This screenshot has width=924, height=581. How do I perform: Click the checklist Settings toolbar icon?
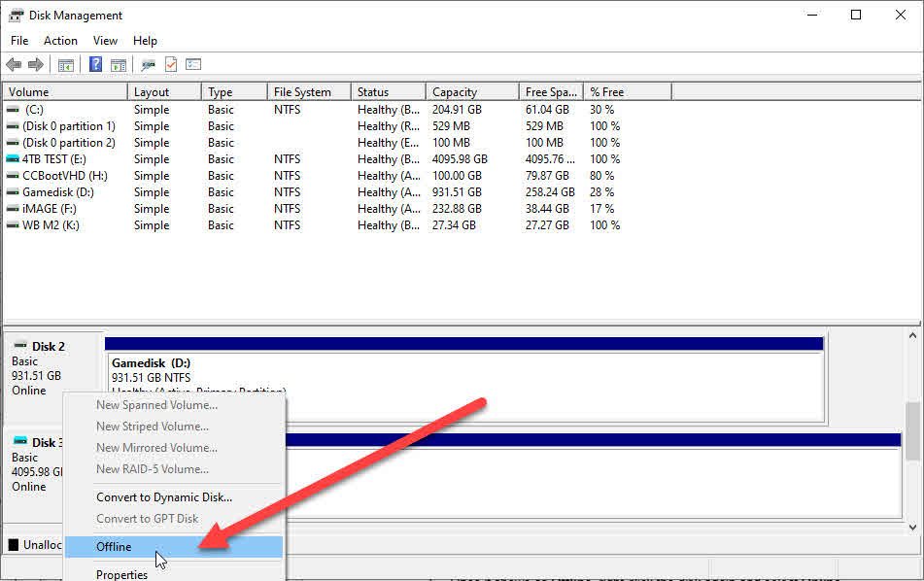193,65
